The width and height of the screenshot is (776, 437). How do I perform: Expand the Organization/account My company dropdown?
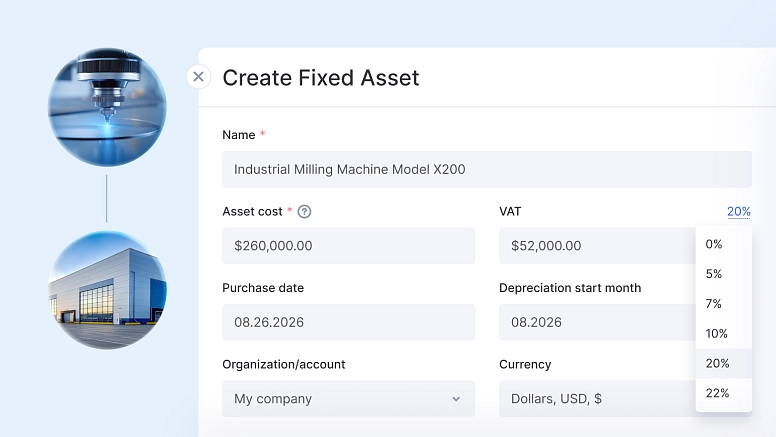(x=348, y=398)
